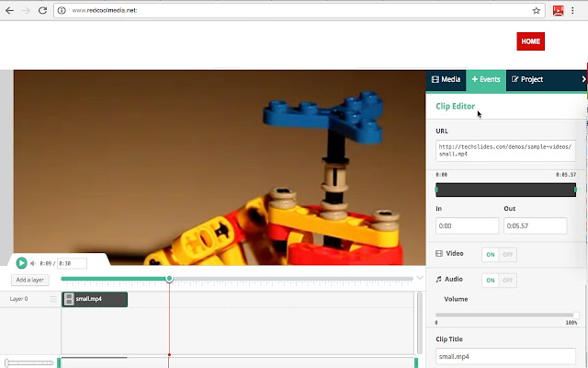Image resolution: width=588 pixels, height=368 pixels.
Task: Click the Volume slider track
Action: coord(505,315)
